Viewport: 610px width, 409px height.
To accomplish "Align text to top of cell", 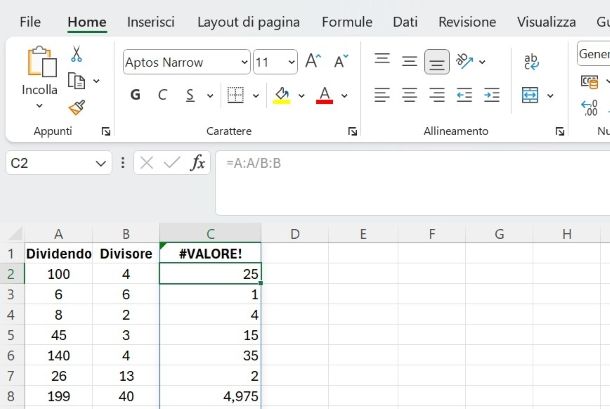I will tap(382, 59).
